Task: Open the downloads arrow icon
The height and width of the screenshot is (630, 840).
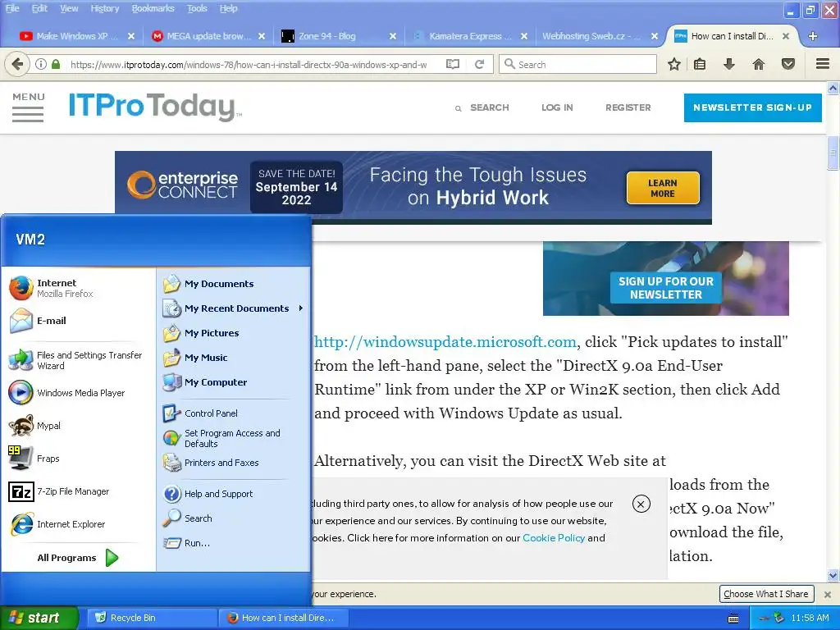Action: [729, 64]
